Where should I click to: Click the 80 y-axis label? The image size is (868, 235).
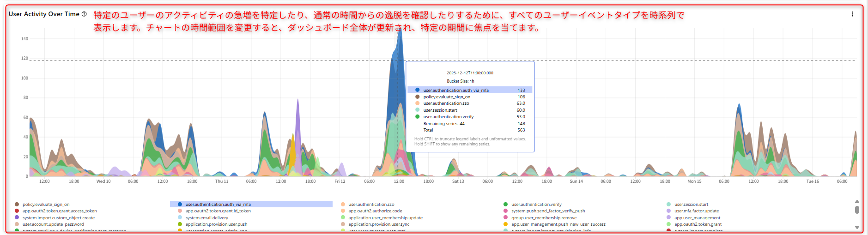click(26, 97)
